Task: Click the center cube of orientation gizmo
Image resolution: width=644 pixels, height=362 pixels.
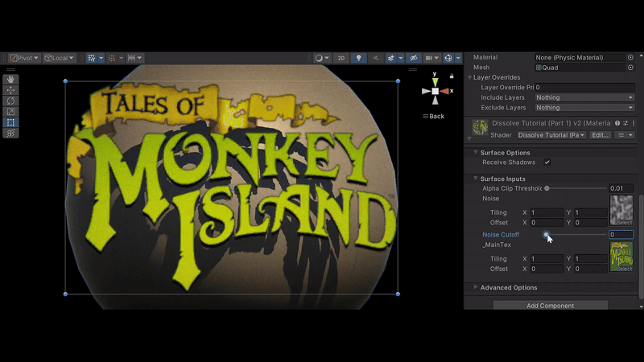Action: coord(435,91)
